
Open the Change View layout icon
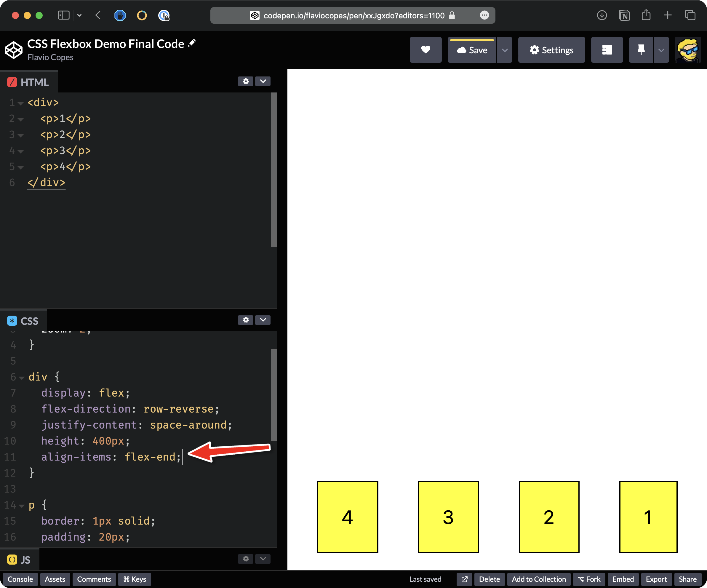click(x=607, y=50)
